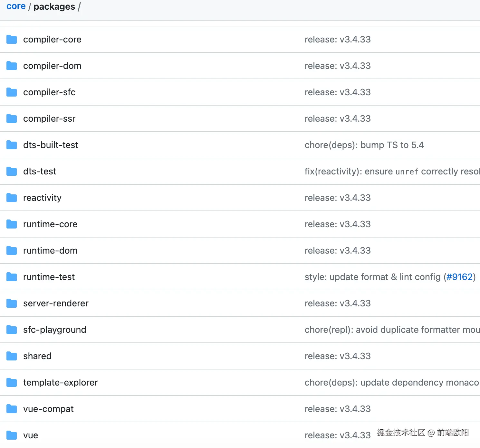This screenshot has height=448, width=480.
Task: Open the dts-test directory link
Action: [40, 172]
